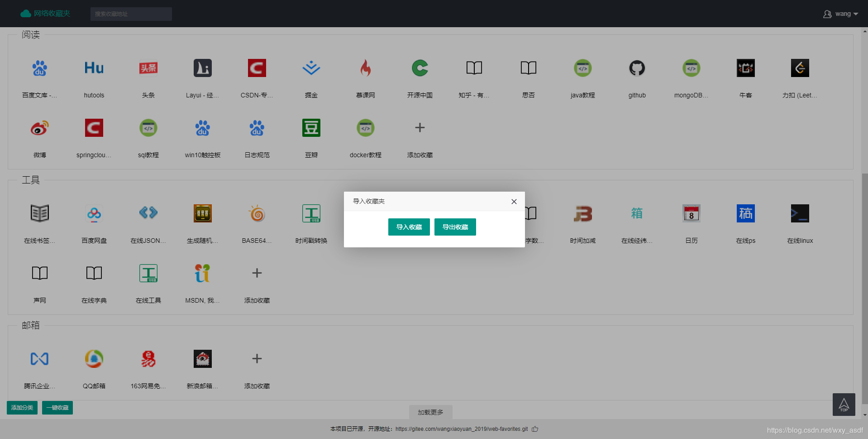Open the docker教程 bookmark icon
The image size is (868, 439).
[366, 128]
